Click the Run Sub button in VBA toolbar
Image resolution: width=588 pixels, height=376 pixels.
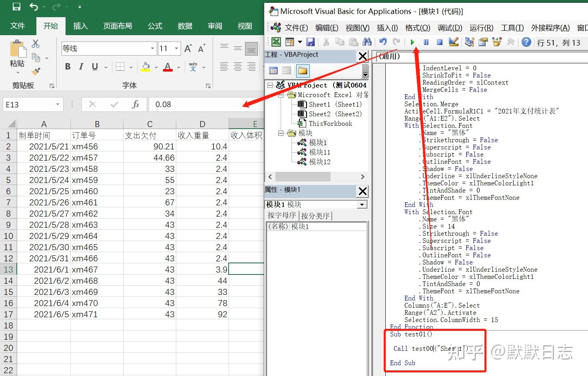[412, 43]
